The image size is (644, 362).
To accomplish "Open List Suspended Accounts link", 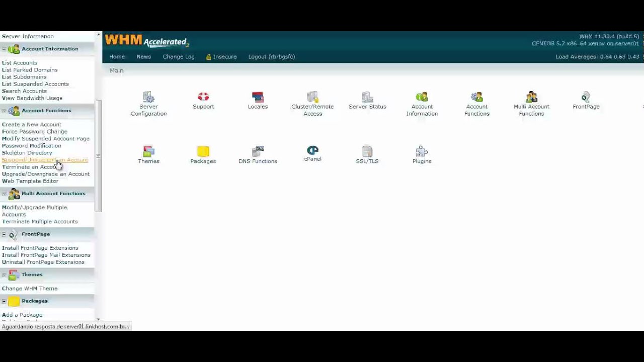I will [35, 84].
